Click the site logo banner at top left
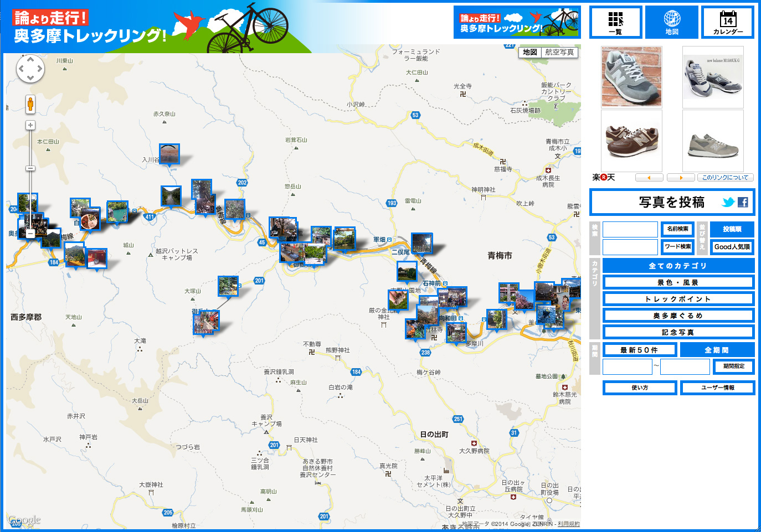The width and height of the screenshot is (761, 532). (x=89, y=27)
